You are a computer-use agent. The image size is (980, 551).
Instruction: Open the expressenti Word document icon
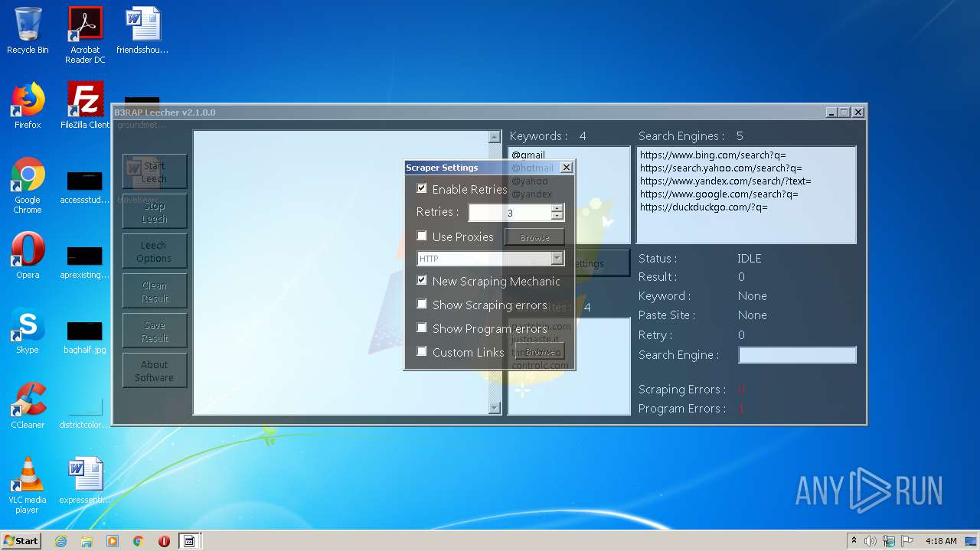click(x=85, y=481)
